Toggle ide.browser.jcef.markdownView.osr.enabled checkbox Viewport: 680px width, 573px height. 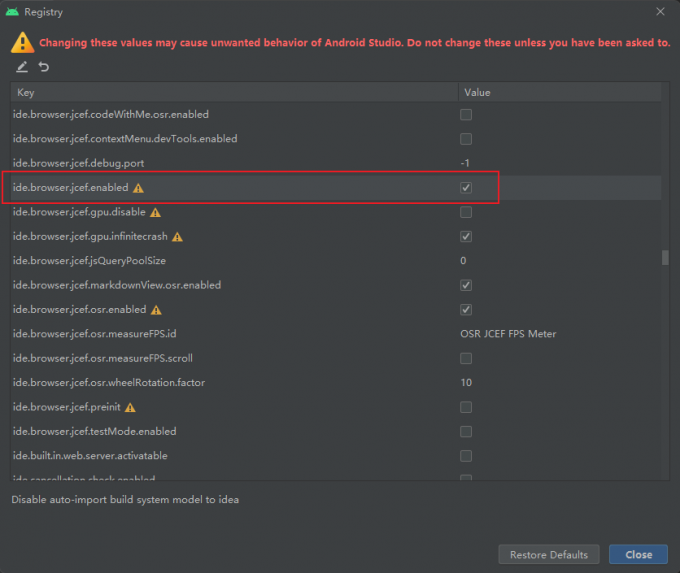pos(466,285)
